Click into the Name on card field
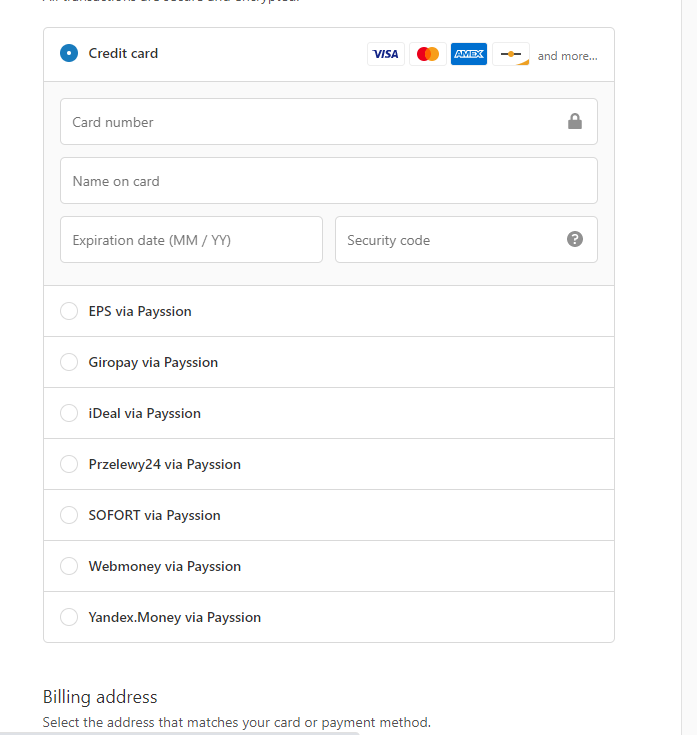Image resolution: width=697 pixels, height=735 pixels. (329, 180)
